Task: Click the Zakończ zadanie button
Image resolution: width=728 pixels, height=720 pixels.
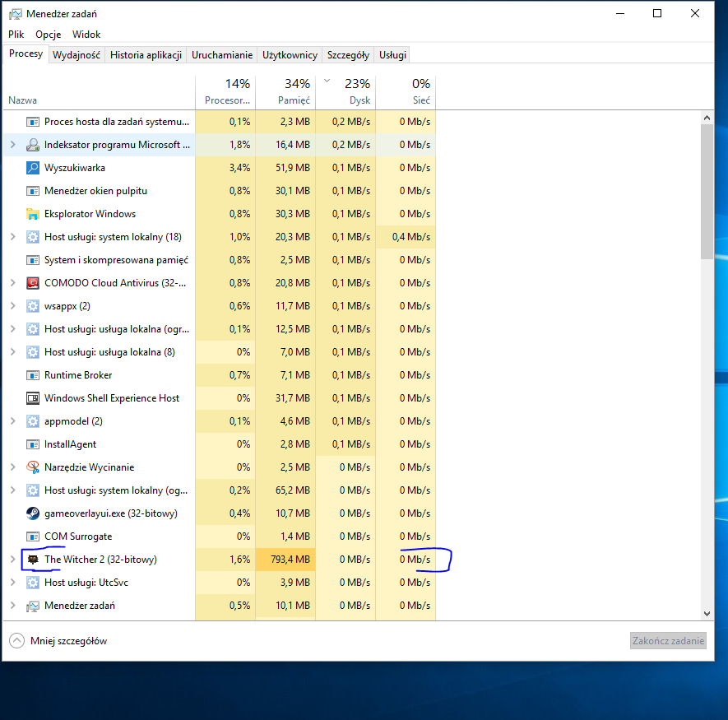Action: coord(668,640)
